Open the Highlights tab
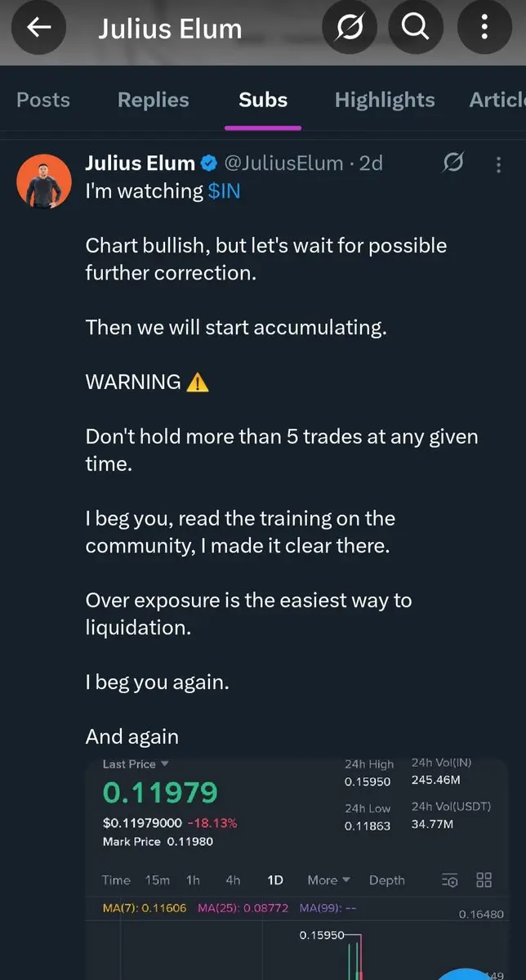526x980 pixels. 385,100
